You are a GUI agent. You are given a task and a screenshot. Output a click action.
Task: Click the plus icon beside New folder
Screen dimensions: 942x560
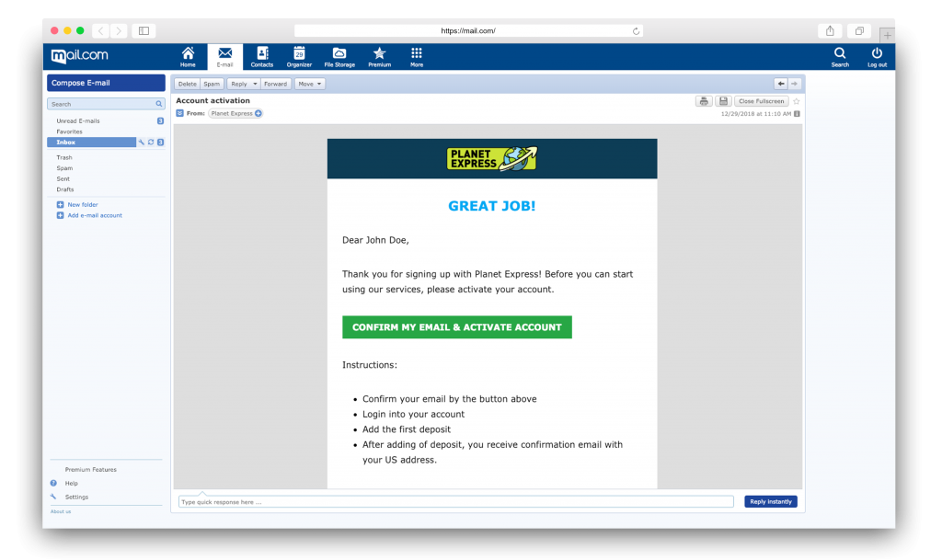pos(60,205)
